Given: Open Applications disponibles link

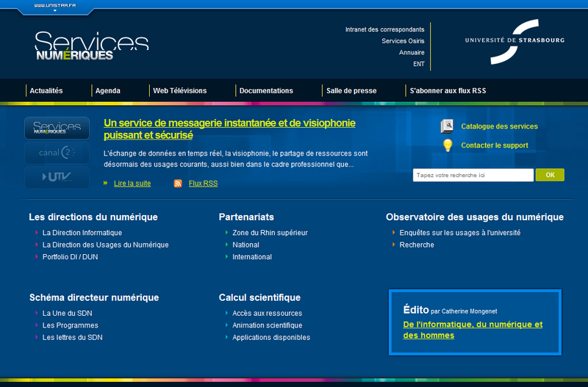Looking at the screenshot, I should [x=271, y=338].
